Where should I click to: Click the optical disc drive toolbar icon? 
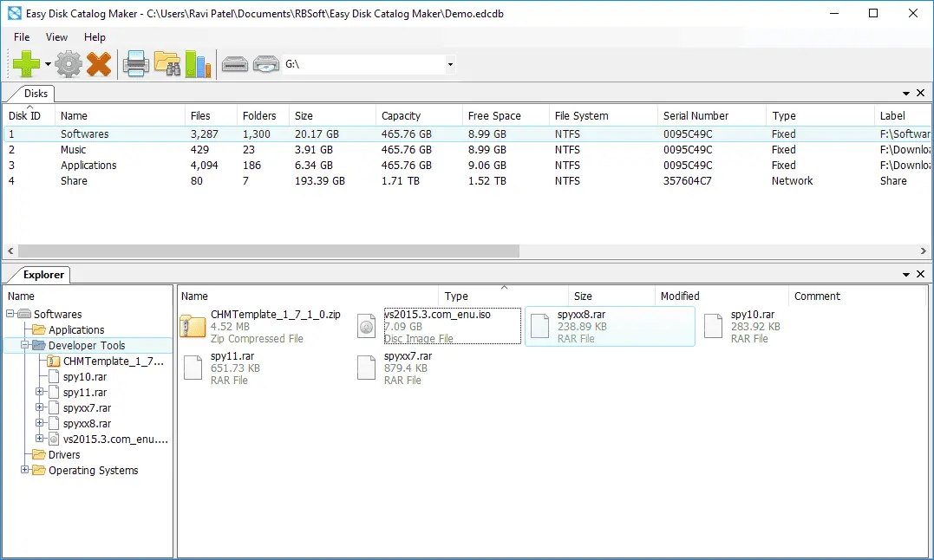tap(265, 63)
